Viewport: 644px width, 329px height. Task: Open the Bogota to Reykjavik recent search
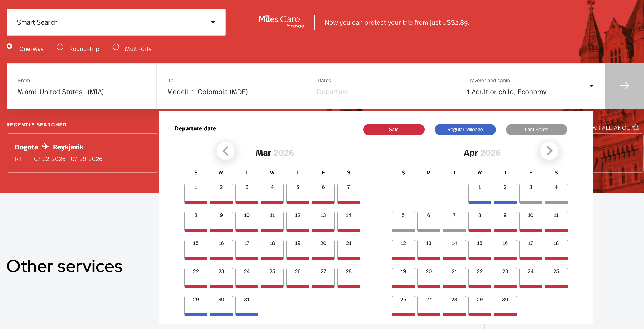[x=82, y=153]
